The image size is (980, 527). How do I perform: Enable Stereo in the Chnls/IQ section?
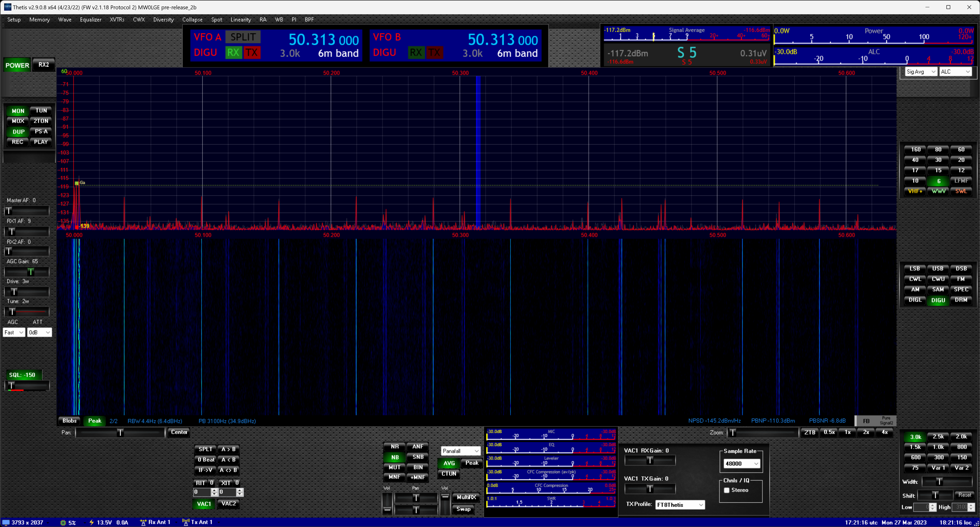click(727, 490)
